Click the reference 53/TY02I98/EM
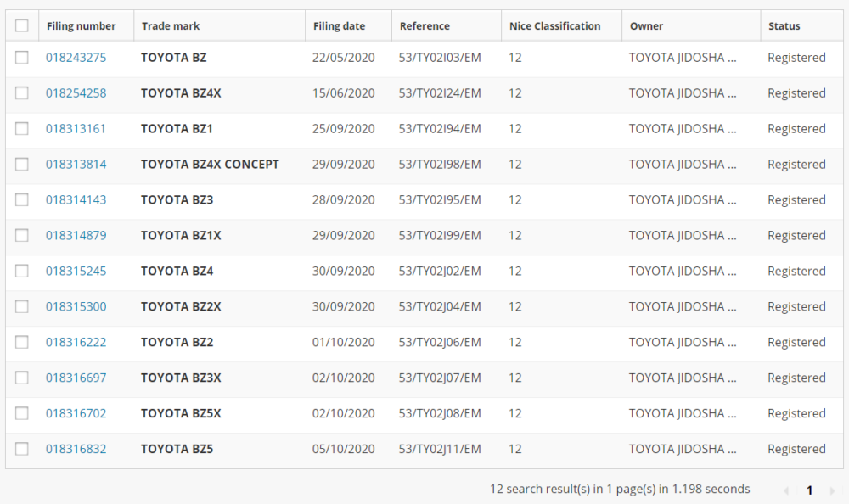 point(440,164)
